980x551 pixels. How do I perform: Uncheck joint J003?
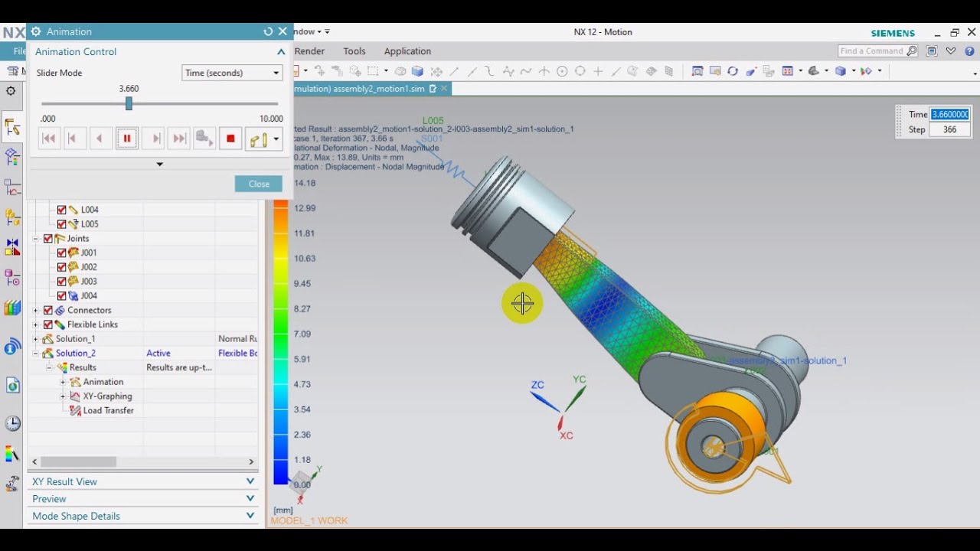62,282
